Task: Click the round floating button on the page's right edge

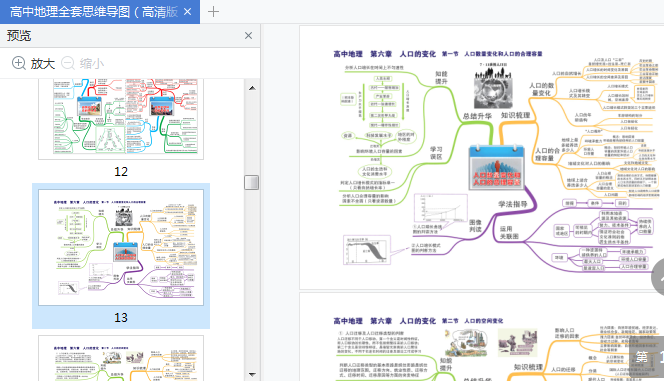Action: [x=658, y=277]
